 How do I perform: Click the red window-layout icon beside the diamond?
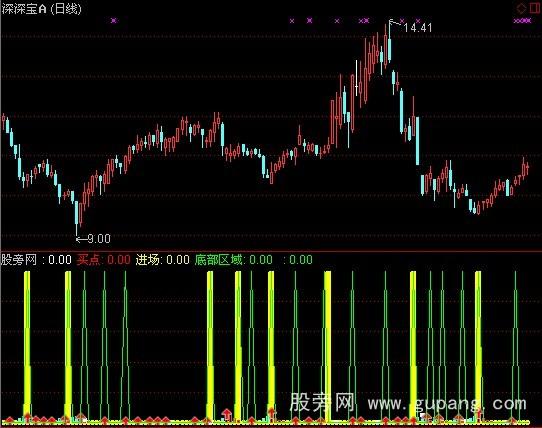coord(534,8)
